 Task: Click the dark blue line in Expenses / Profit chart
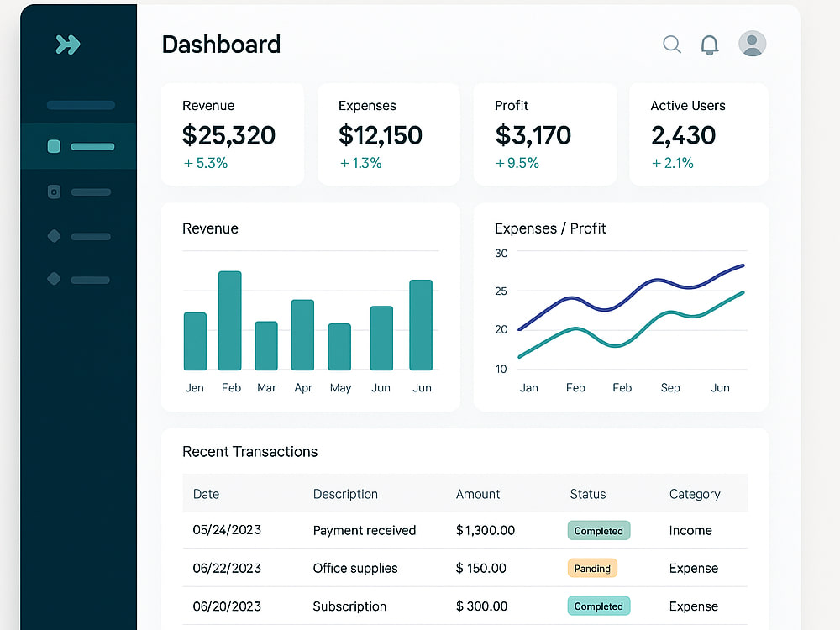631,297
